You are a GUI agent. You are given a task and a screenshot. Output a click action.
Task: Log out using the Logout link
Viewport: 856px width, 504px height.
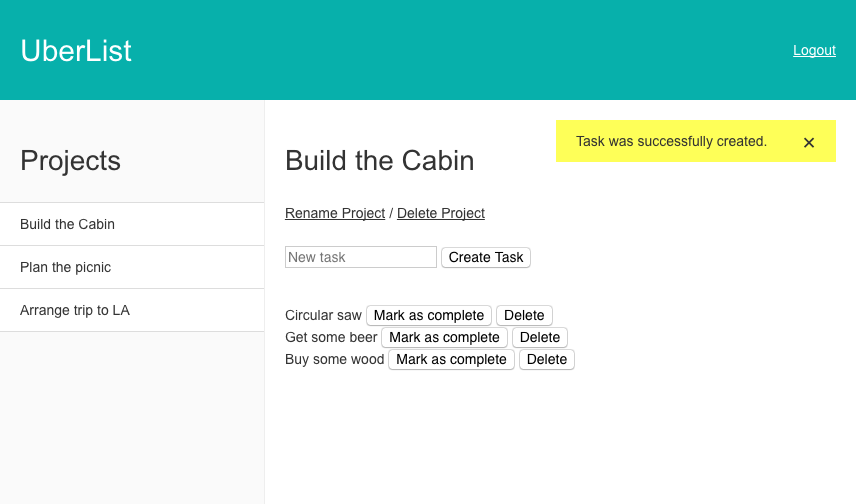814,50
